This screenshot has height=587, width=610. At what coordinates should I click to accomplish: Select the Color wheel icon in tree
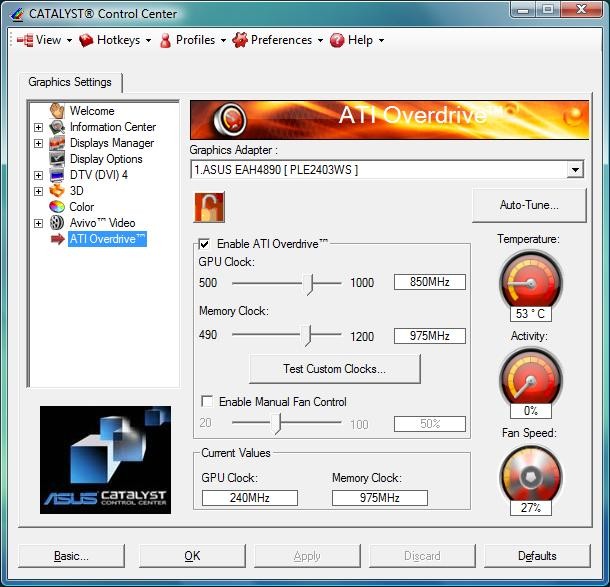pyautogui.click(x=57, y=207)
